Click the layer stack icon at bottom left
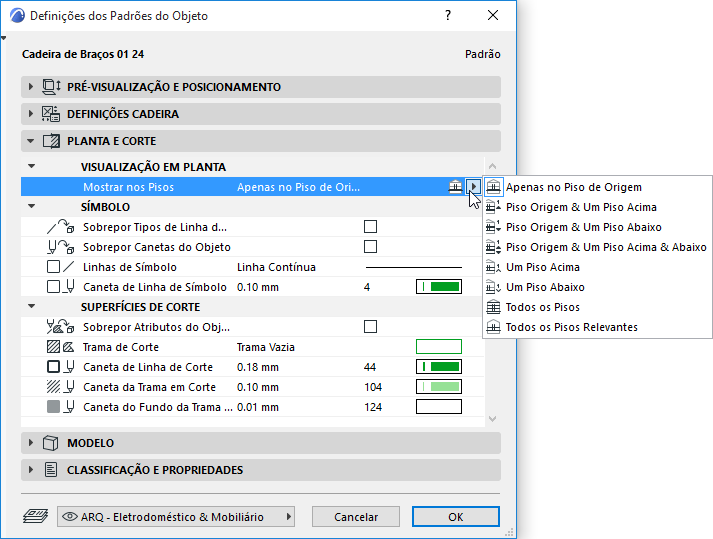 point(35,516)
